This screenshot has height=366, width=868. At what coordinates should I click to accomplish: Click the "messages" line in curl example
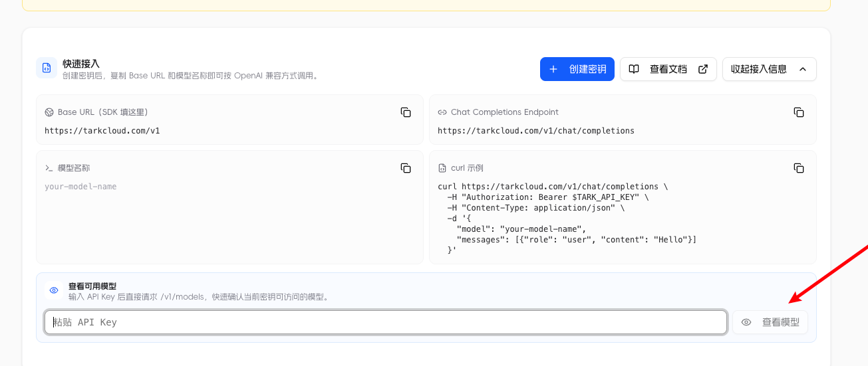pyautogui.click(x=577, y=240)
